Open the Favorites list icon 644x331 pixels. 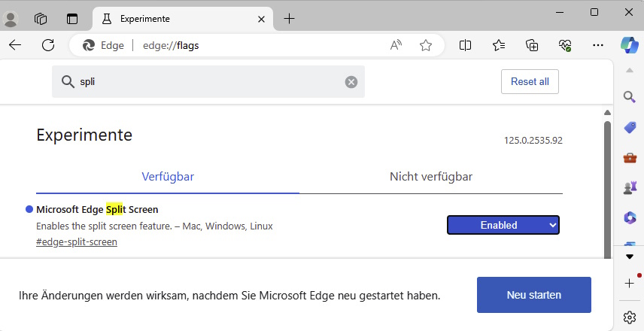[499, 45]
